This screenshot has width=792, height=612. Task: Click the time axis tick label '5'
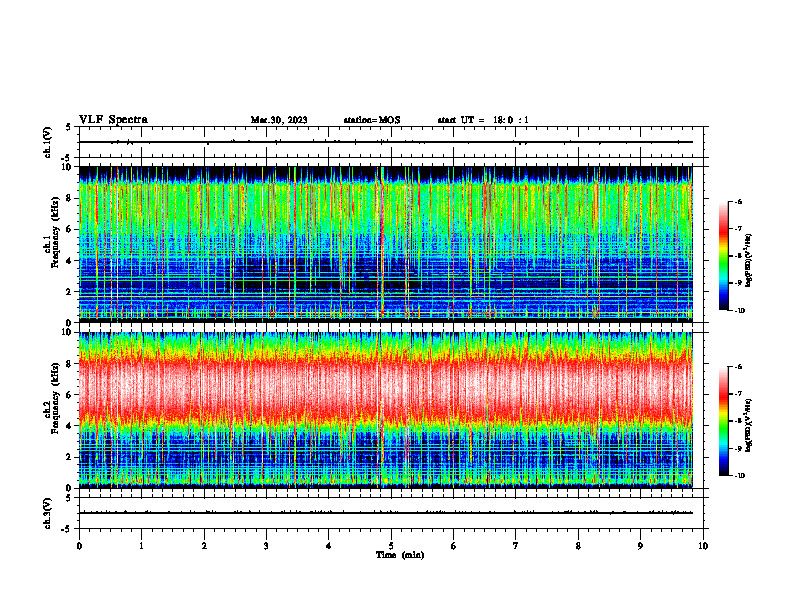391,546
